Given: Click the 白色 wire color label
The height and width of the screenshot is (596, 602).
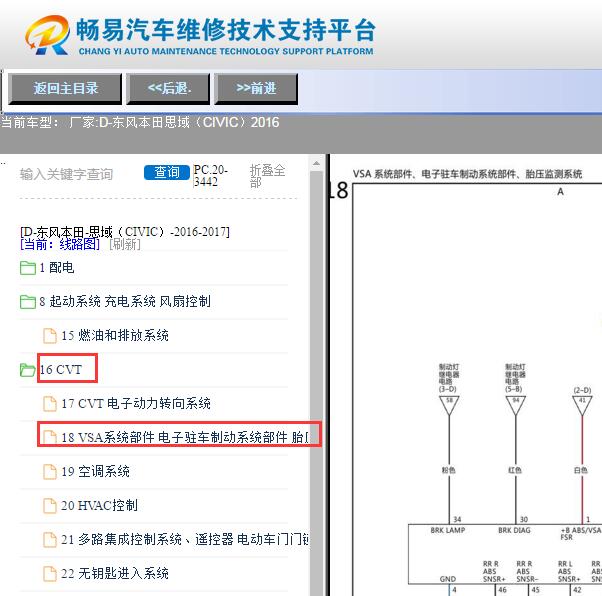Looking at the screenshot, I should [581, 470].
